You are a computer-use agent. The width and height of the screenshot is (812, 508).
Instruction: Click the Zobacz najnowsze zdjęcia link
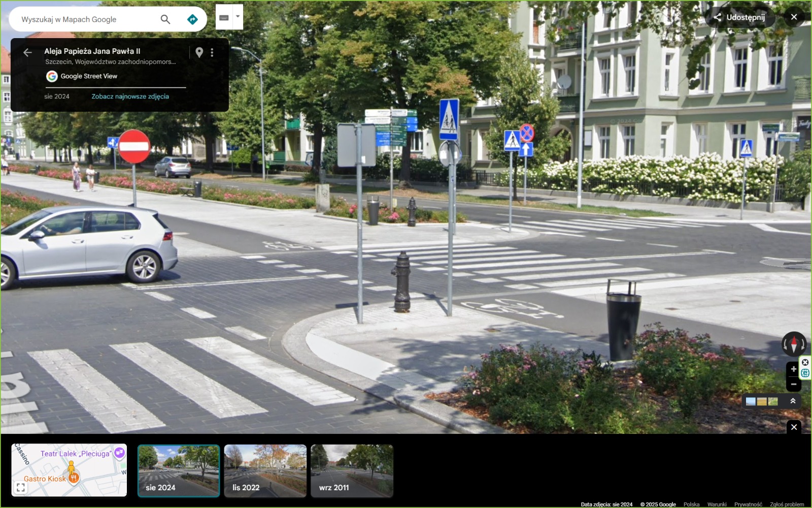(x=130, y=97)
